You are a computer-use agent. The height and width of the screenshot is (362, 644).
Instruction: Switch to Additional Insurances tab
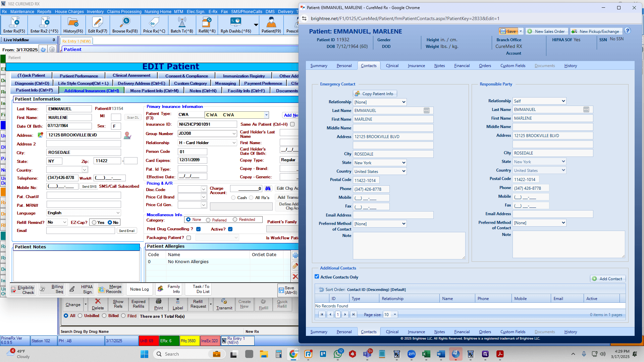tap(92, 90)
